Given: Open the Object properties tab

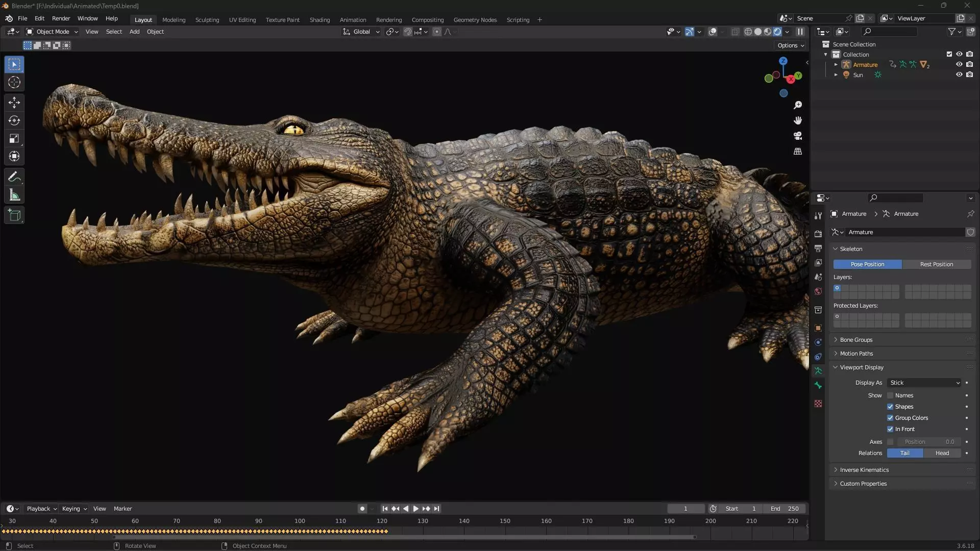Looking at the screenshot, I should (818, 328).
